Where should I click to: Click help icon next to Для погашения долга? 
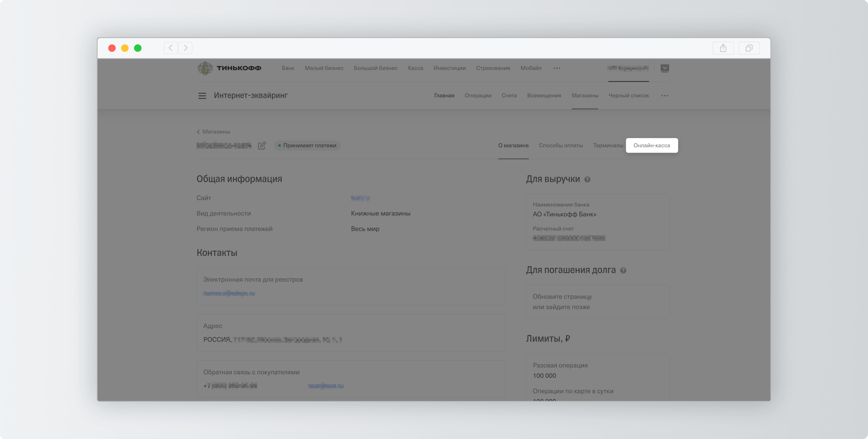(x=623, y=270)
